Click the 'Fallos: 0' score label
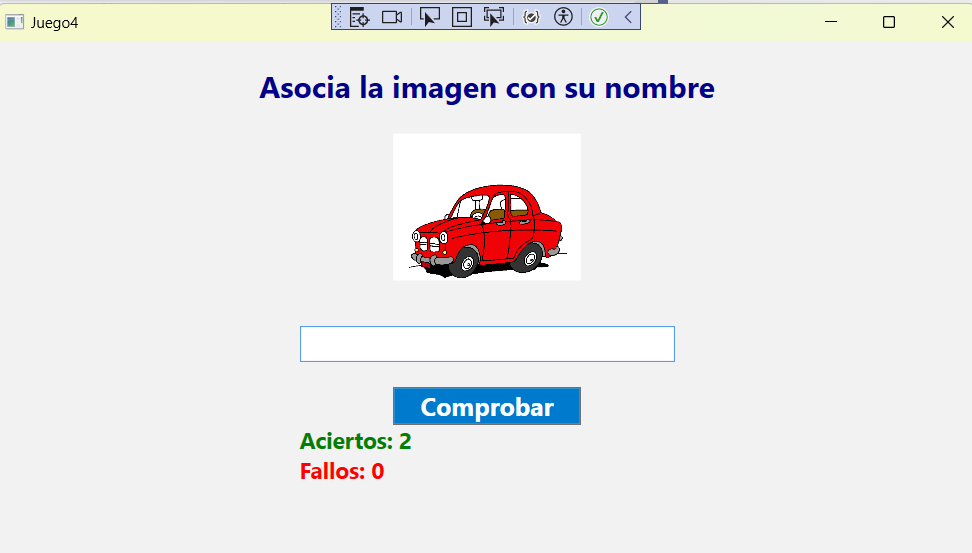Image resolution: width=972 pixels, height=553 pixels. tap(342, 471)
